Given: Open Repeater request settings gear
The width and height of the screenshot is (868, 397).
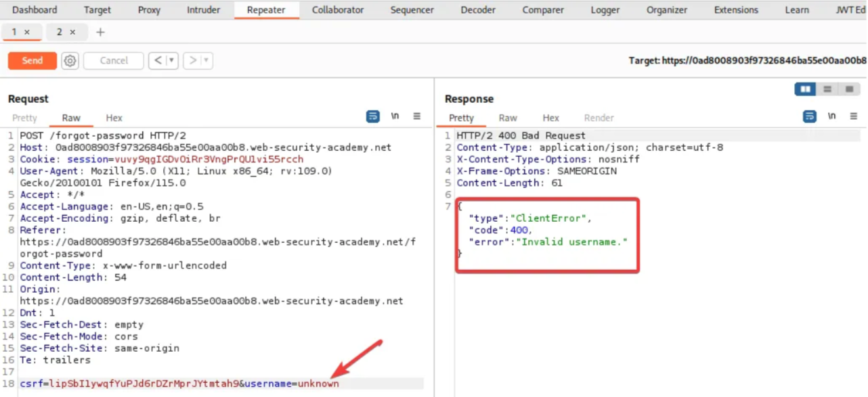Looking at the screenshot, I should 70,61.
